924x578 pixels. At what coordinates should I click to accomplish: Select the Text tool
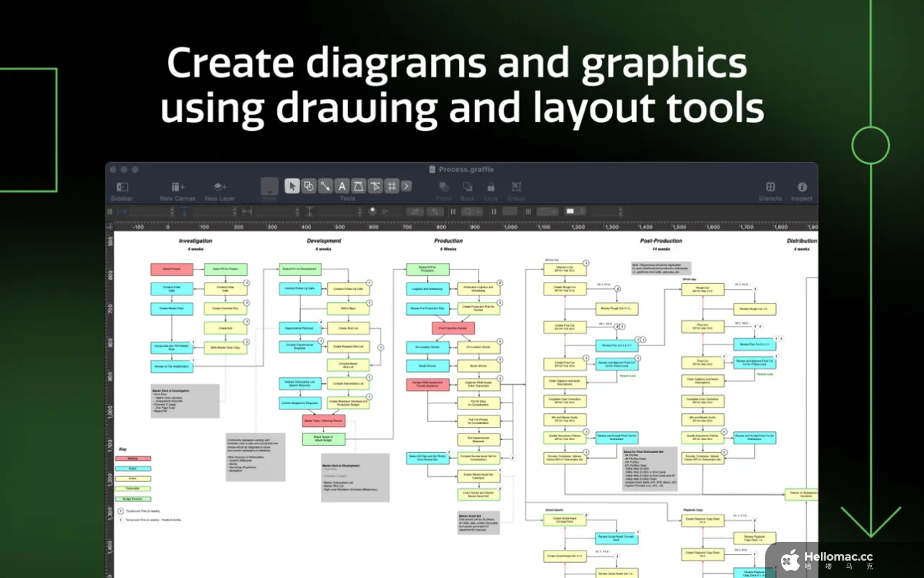(x=342, y=186)
